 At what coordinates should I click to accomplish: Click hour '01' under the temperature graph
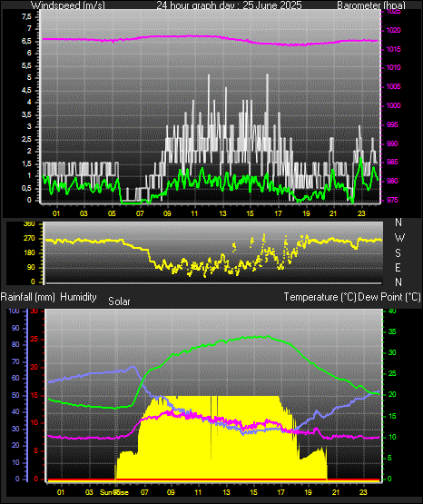(61, 492)
